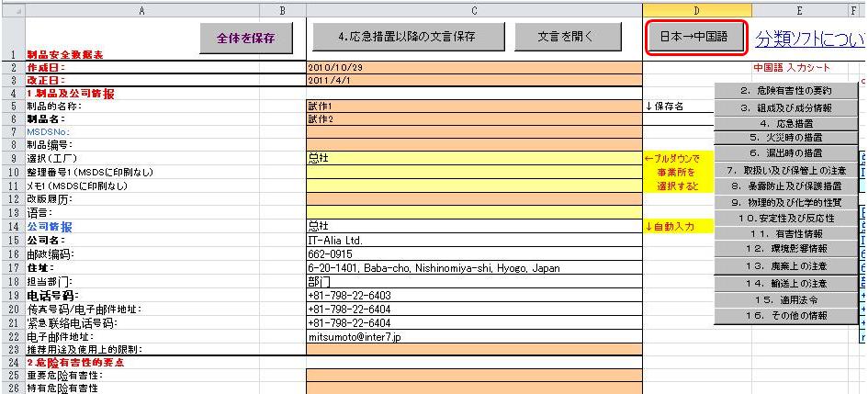
Task: Open 7.取扱い及び保管上の注意 button
Action: pyautogui.click(x=785, y=169)
